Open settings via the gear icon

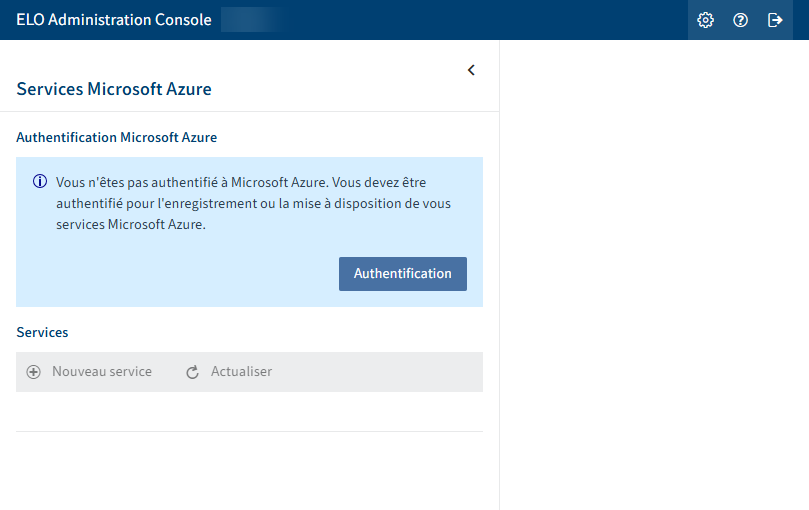coord(705,20)
